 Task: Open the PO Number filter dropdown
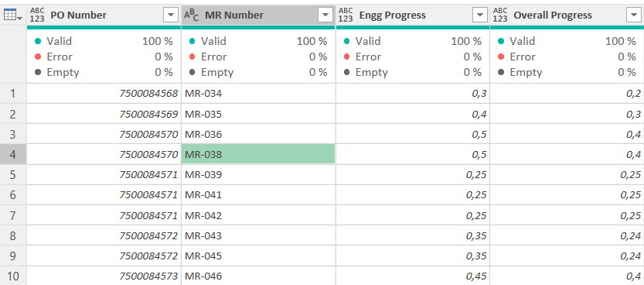(x=171, y=15)
